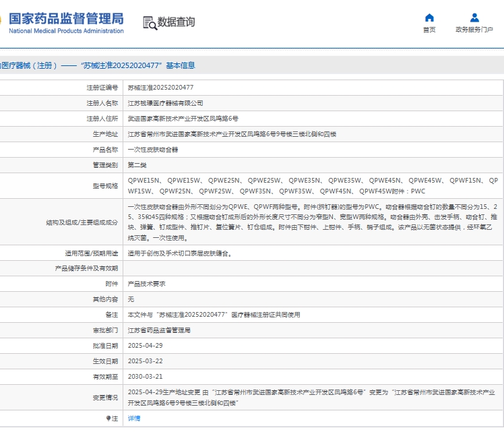Click the 产品名称 row label

click(105, 150)
